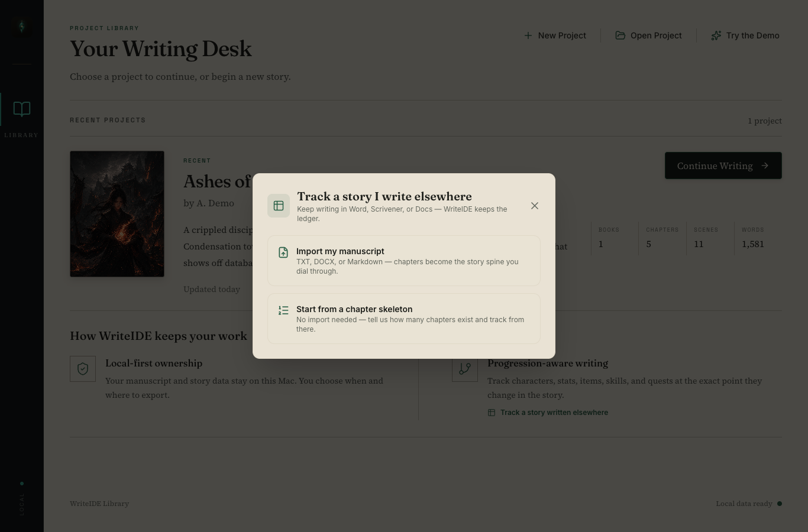Click the Track a story I write elsewhere heading

(x=384, y=196)
